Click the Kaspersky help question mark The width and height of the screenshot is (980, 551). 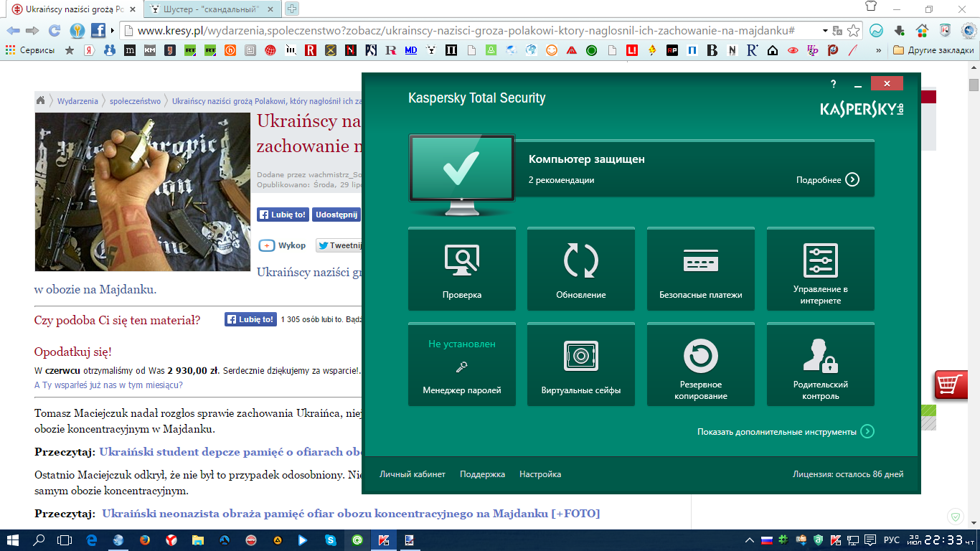(x=833, y=84)
